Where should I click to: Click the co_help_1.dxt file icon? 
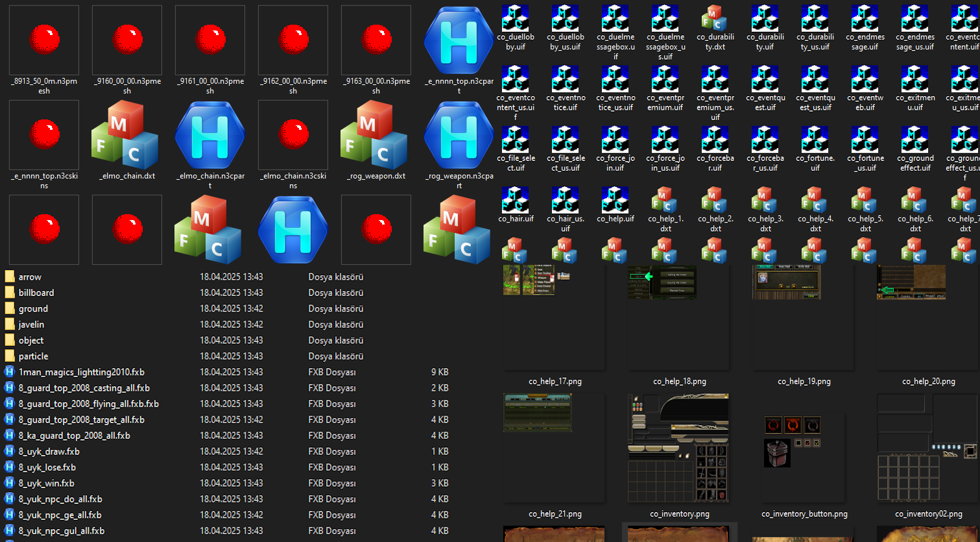tap(665, 200)
